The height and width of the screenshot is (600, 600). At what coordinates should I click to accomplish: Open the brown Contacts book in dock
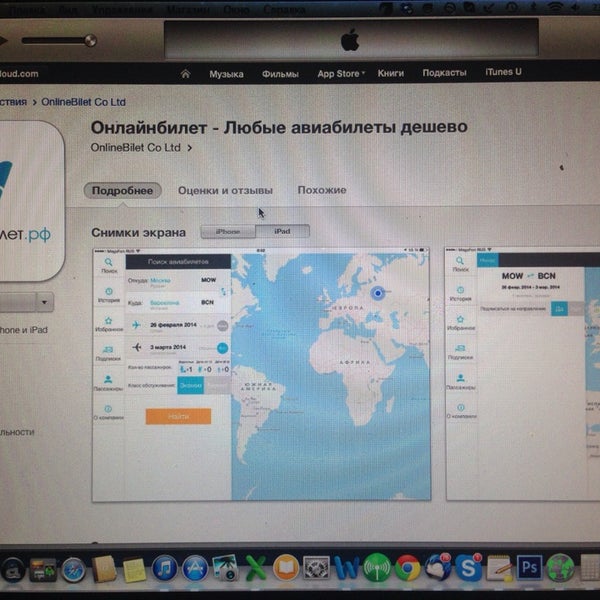click(x=104, y=569)
